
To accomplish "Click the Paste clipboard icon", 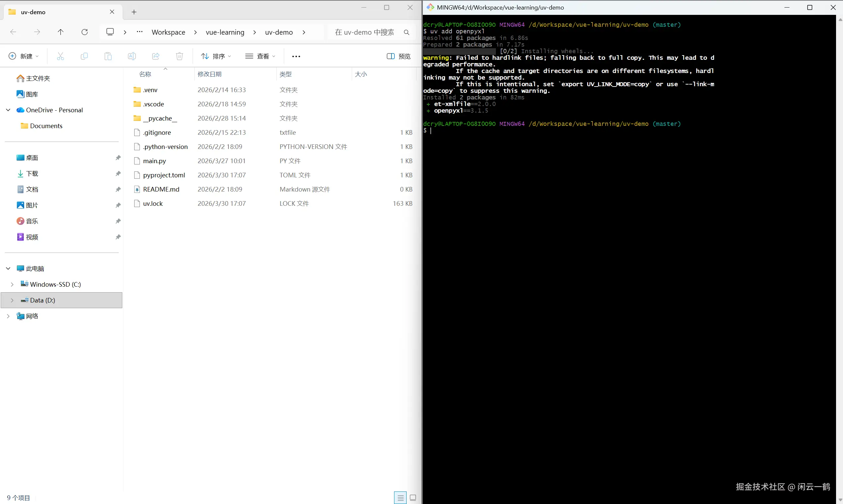I will (108, 56).
